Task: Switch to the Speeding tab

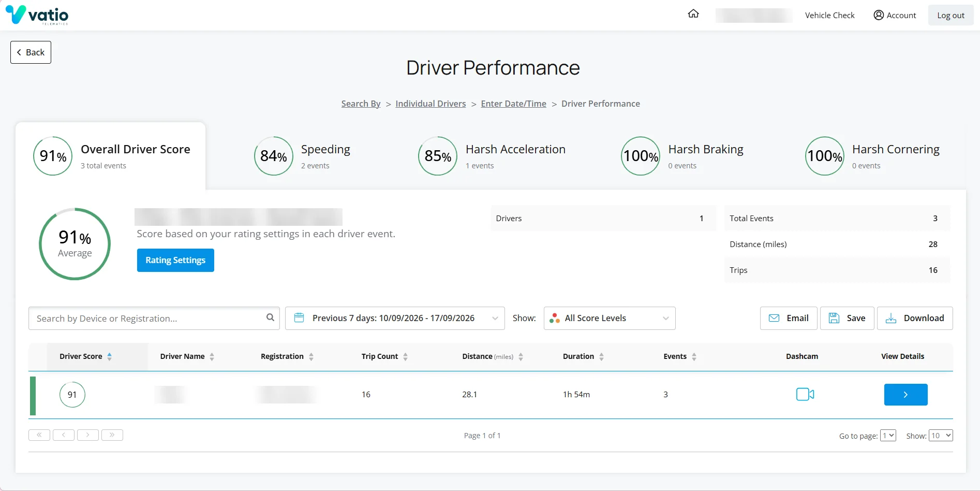Action: click(302, 156)
